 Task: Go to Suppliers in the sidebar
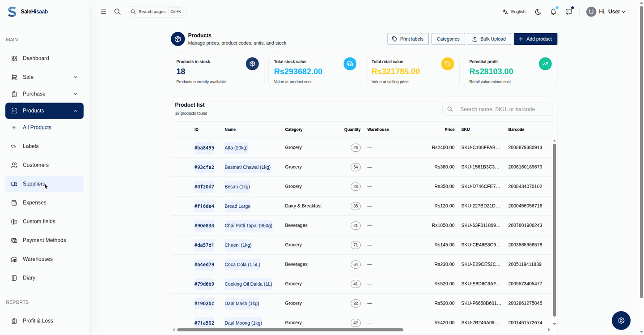44,184
